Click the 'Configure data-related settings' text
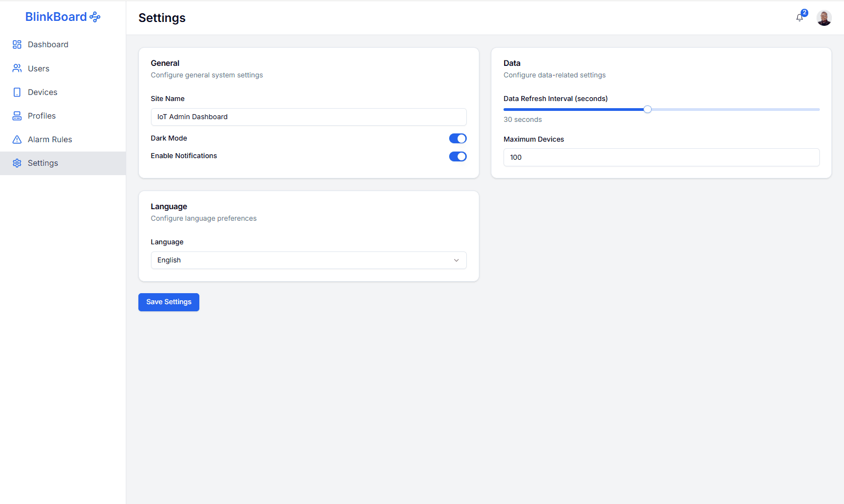 pyautogui.click(x=555, y=75)
